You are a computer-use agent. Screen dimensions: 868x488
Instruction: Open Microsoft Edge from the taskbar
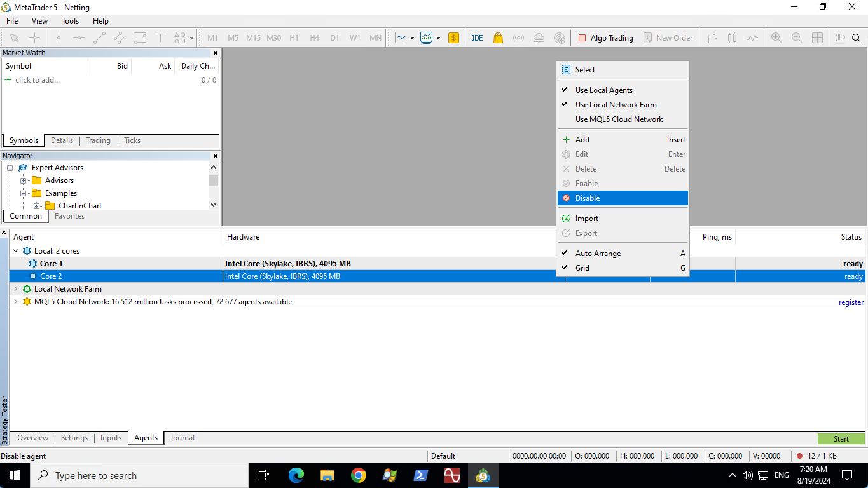[x=296, y=475]
